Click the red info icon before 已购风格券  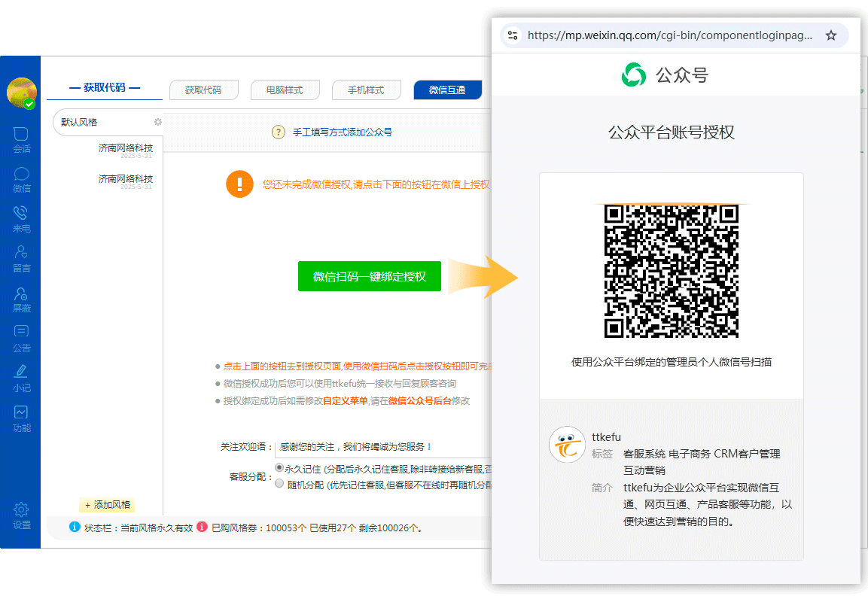[202, 527]
